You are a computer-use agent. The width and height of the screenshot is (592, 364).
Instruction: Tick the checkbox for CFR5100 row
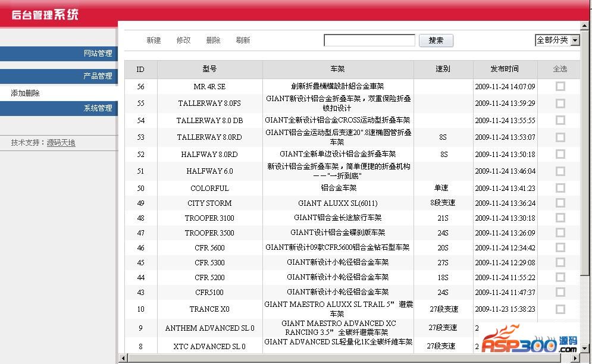click(x=560, y=292)
